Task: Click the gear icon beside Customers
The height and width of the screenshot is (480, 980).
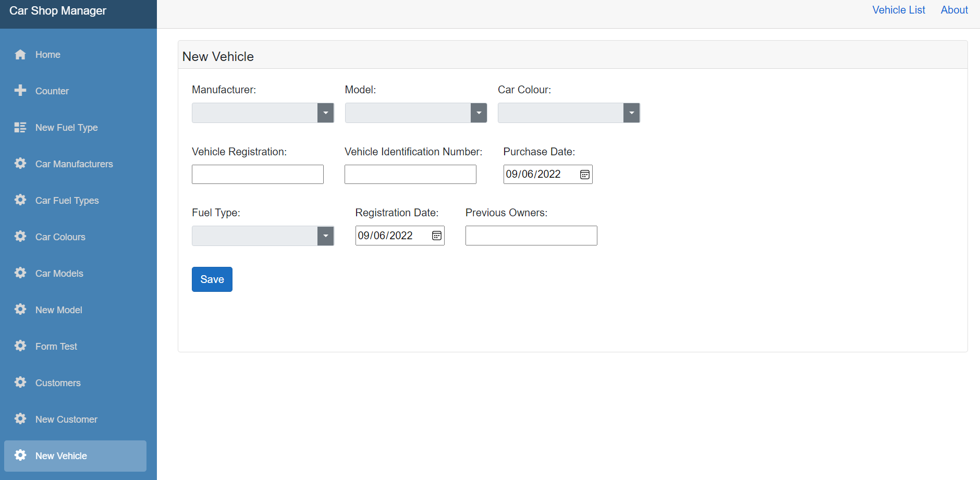Action: point(20,383)
